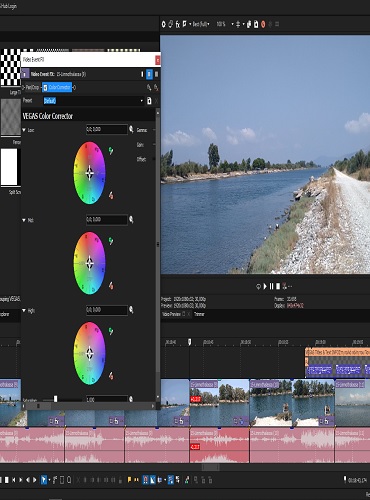This screenshot has height=500, width=370.
Task: Pause the video preview
Action: pyautogui.click(x=271, y=286)
